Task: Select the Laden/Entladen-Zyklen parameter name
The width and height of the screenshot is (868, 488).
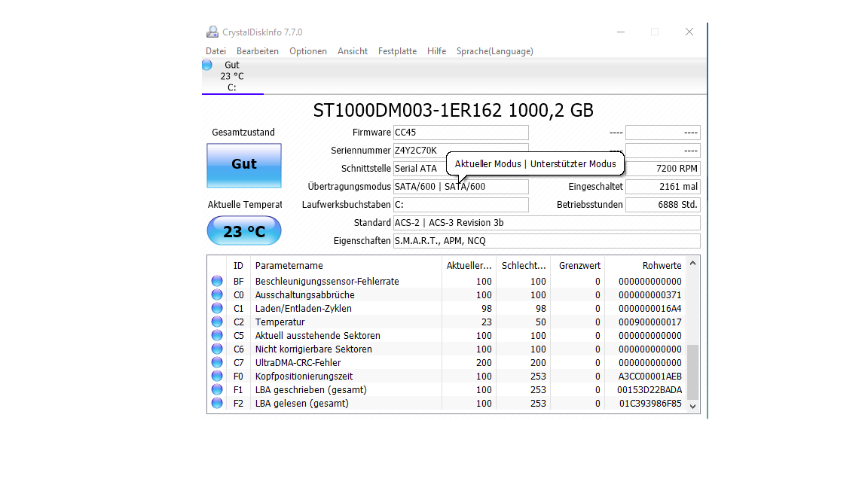Action: pyautogui.click(x=304, y=308)
